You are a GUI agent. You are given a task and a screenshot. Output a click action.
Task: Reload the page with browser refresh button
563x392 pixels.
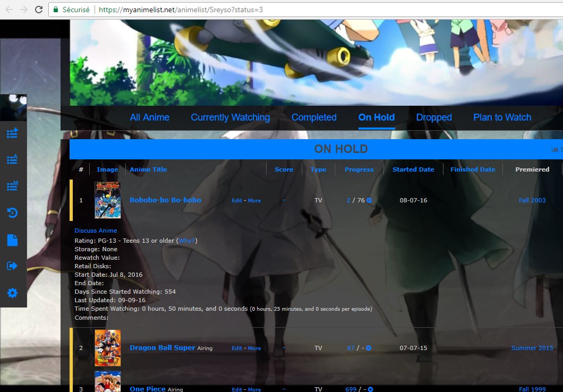click(x=39, y=10)
